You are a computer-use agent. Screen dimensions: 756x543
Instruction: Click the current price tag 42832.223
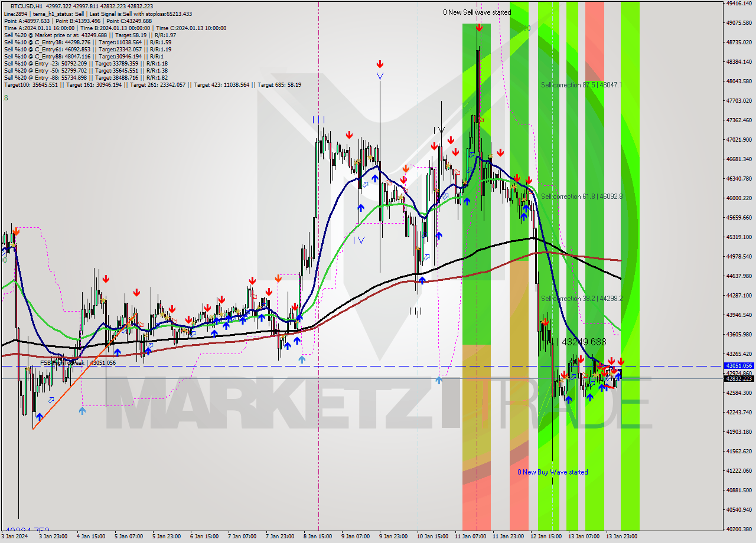pos(738,379)
